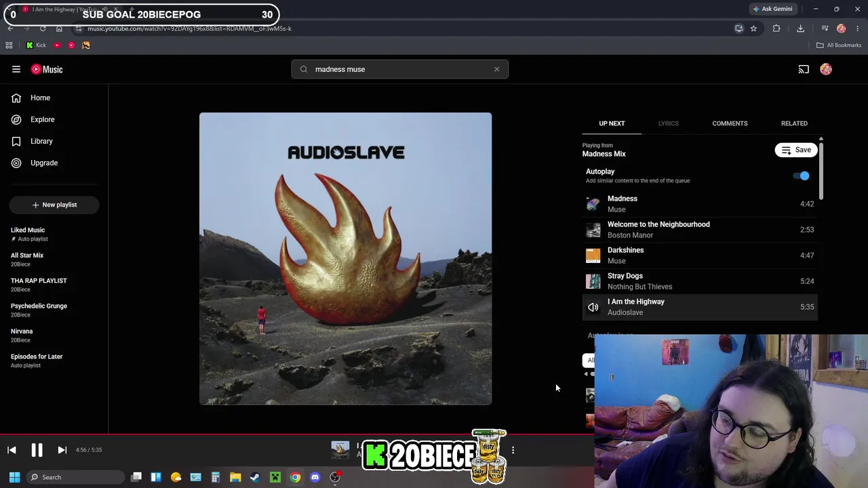Open Discord from the taskbar
This screenshot has width=868, height=488.
(315, 477)
